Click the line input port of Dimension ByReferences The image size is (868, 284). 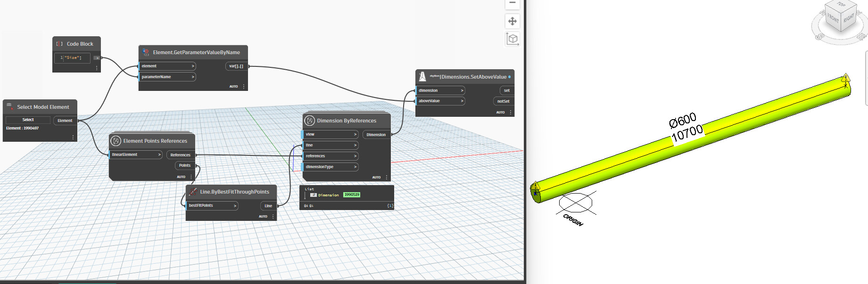click(330, 146)
